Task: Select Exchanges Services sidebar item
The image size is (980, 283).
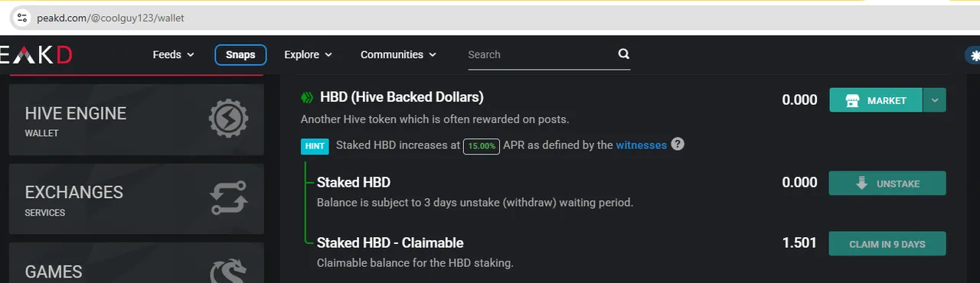Action: click(136, 198)
